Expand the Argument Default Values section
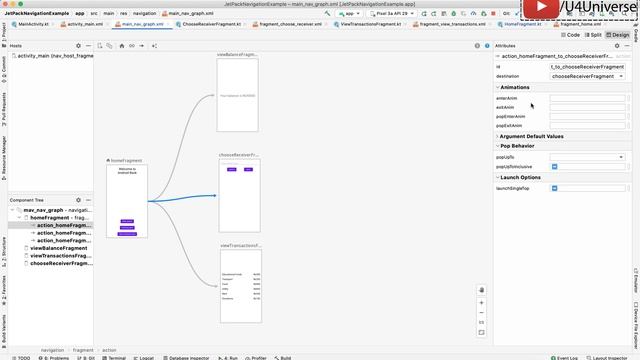The image size is (640, 360). [x=498, y=136]
